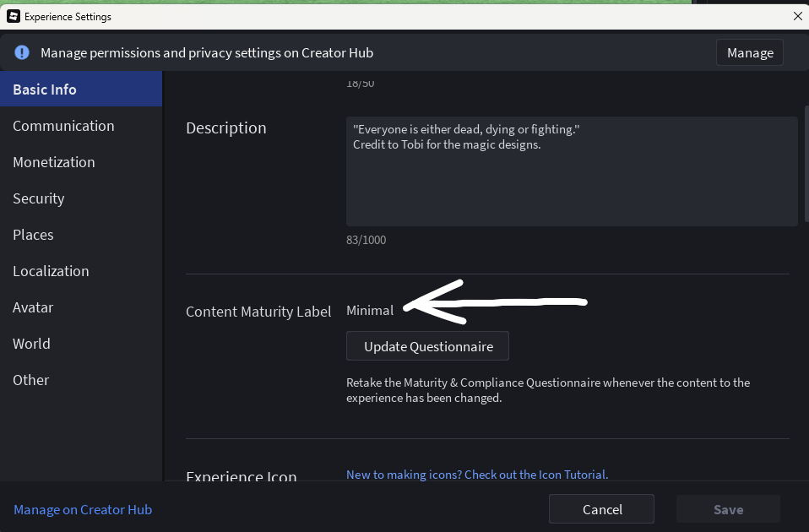
Task: Cancel the experience settings changes
Action: [602, 509]
